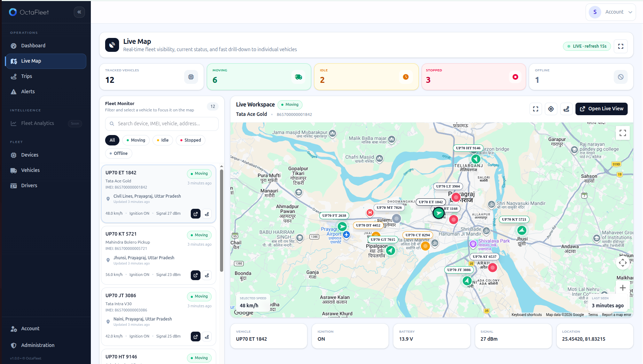
Task: Open the Account link in the sidebar
Action: pyautogui.click(x=46, y=329)
